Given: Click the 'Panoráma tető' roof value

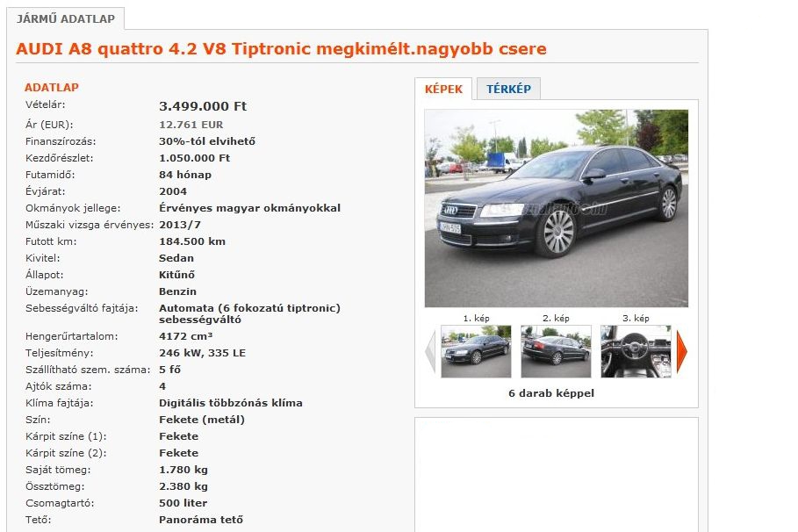Looking at the screenshot, I should click(201, 520).
